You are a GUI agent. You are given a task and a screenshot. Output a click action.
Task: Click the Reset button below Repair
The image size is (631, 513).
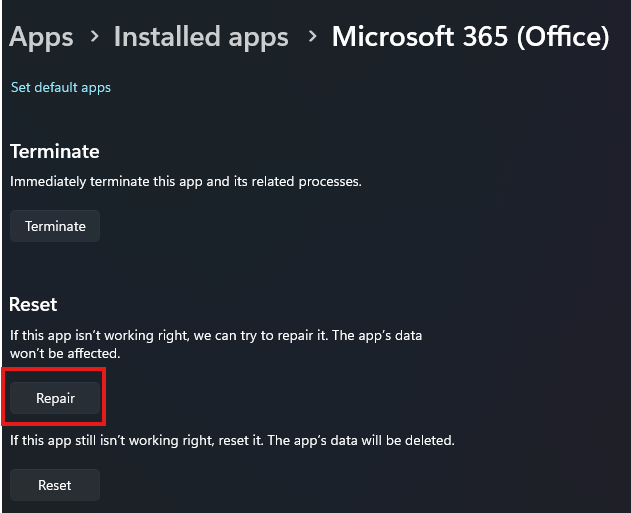[x=55, y=485]
